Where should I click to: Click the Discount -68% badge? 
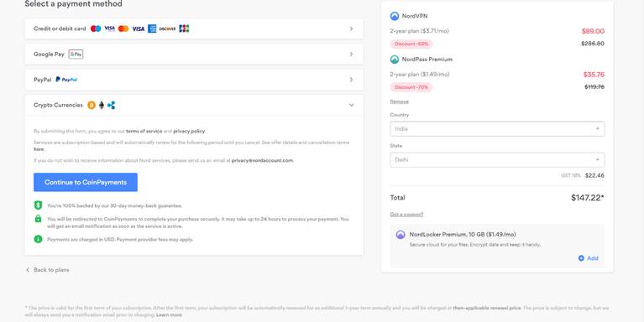(x=411, y=44)
